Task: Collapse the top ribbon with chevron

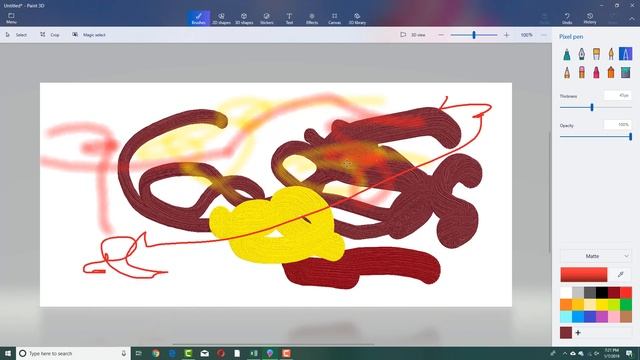Action: tap(632, 19)
